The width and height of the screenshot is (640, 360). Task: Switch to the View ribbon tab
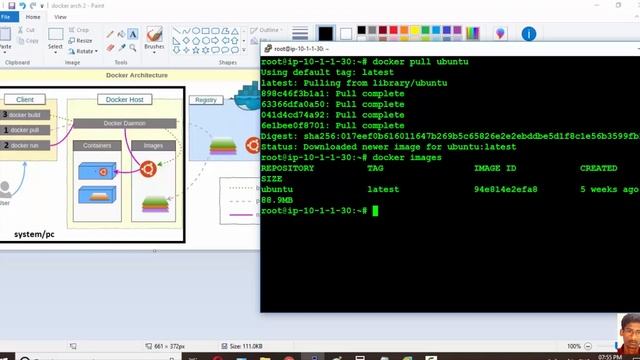click(x=60, y=17)
